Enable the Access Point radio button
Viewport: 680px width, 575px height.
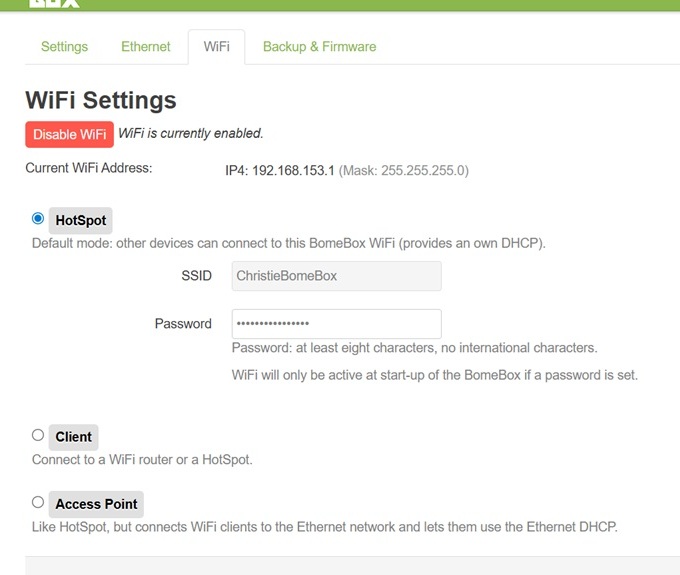38,502
